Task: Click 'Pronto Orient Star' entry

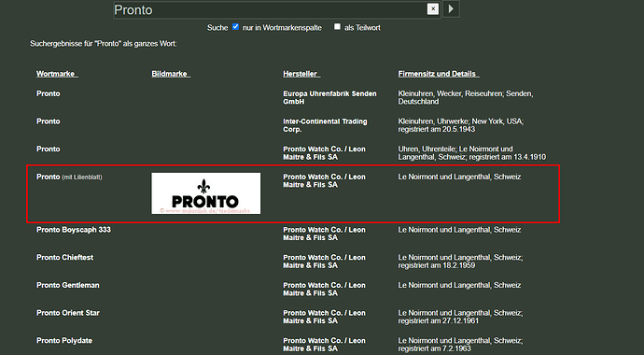Action: click(68, 313)
